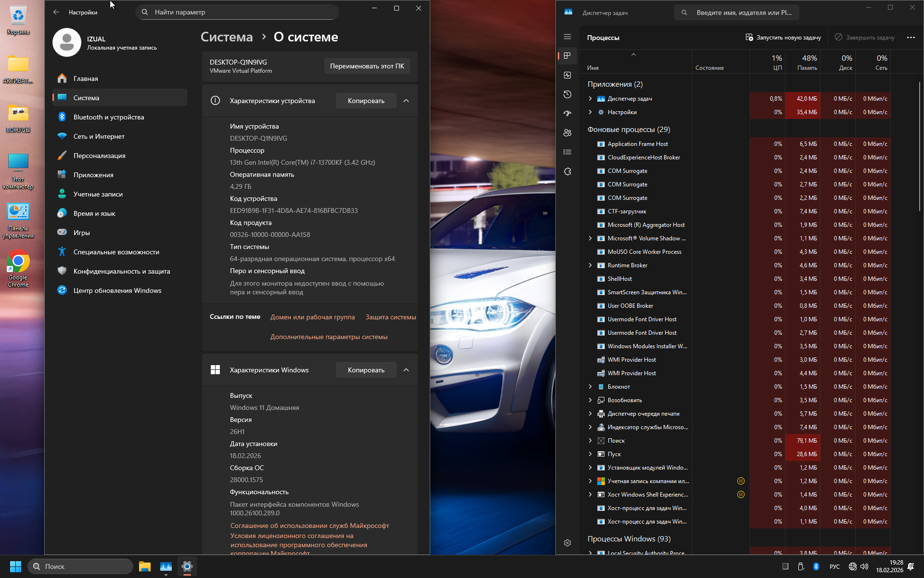
Task: Open App history icon in Task Manager
Action: pyautogui.click(x=567, y=94)
